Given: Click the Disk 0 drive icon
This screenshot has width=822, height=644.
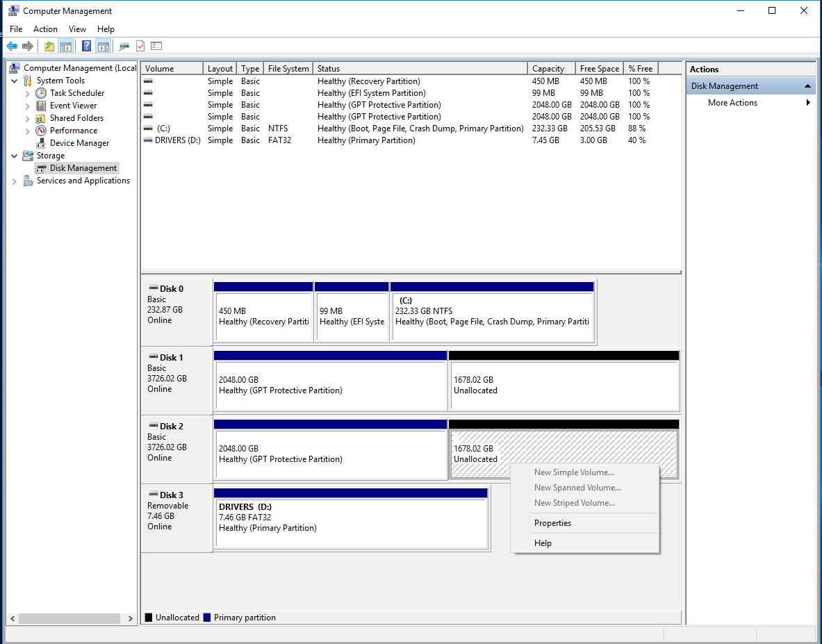Looking at the screenshot, I should (x=154, y=288).
